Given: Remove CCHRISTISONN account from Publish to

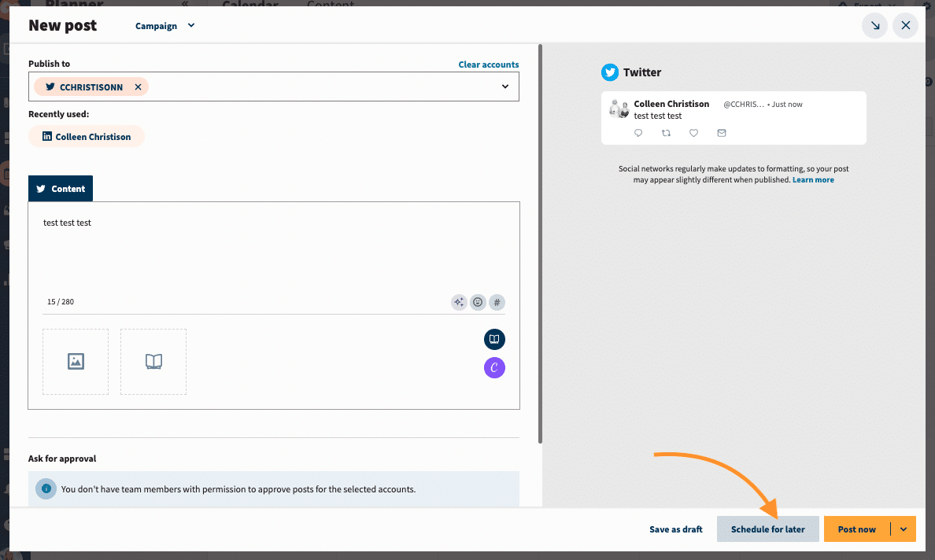Looking at the screenshot, I should click(x=139, y=87).
